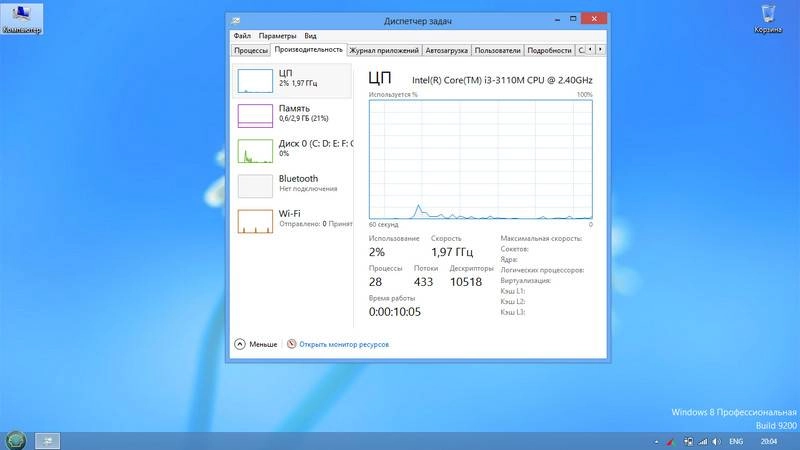
Task: Select the Диск 0 mini graph thumbnail
Action: coord(255,151)
